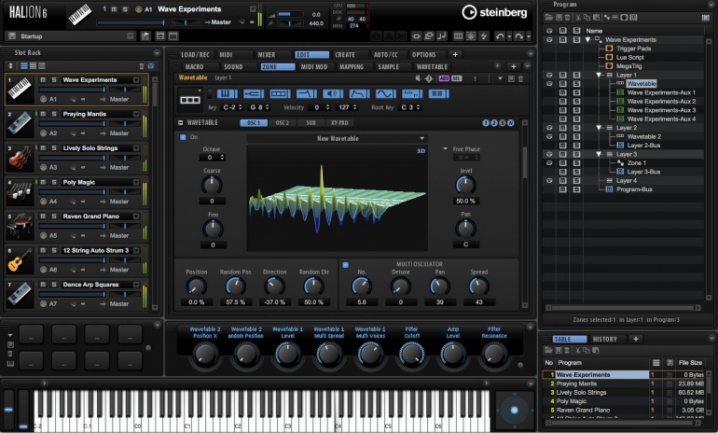Toggle the Multi Oscillator enable checkbox
The width and height of the screenshot is (718, 433).
tap(346, 265)
